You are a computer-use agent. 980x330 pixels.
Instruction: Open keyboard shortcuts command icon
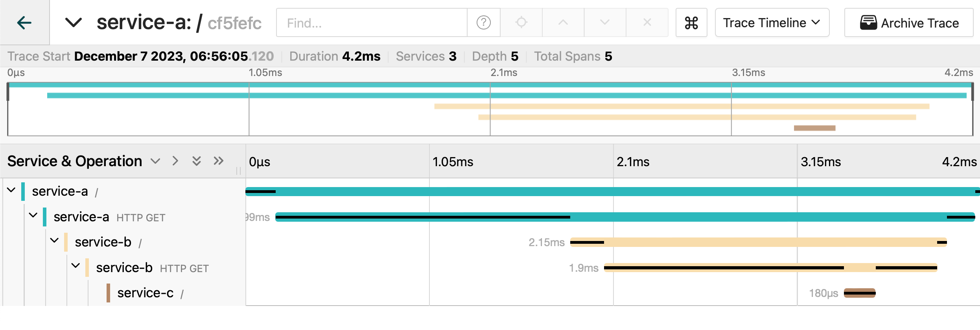691,23
